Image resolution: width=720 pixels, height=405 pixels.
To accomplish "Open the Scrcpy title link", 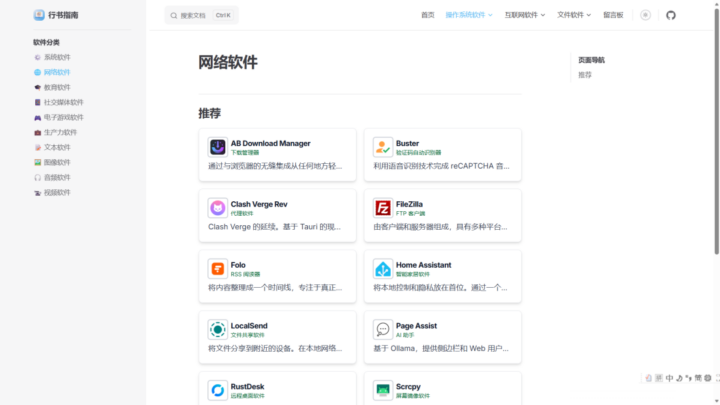I will pos(408,387).
